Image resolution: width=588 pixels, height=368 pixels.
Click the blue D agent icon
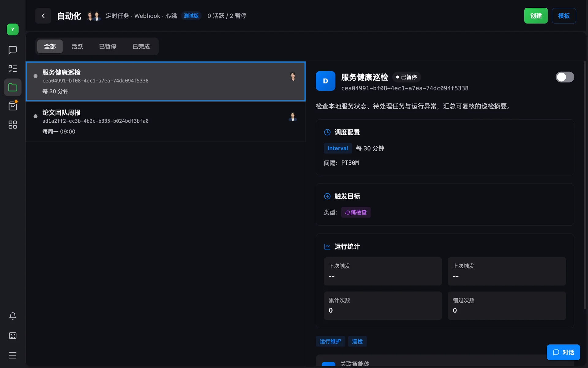click(326, 81)
